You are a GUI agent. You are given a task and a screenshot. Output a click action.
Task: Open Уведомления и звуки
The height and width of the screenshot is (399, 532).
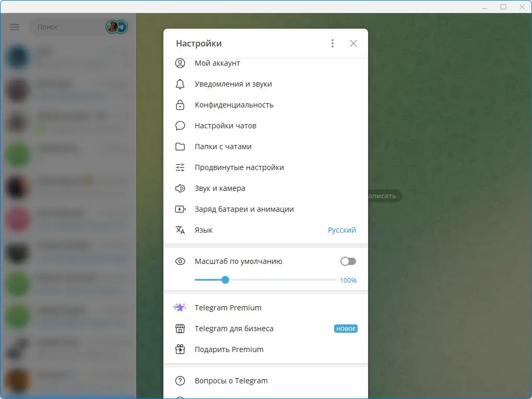[266, 84]
